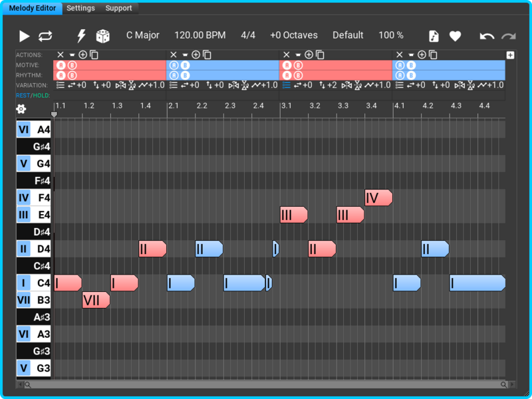
Task: Click the lightning bolt generate icon
Action: (81, 36)
